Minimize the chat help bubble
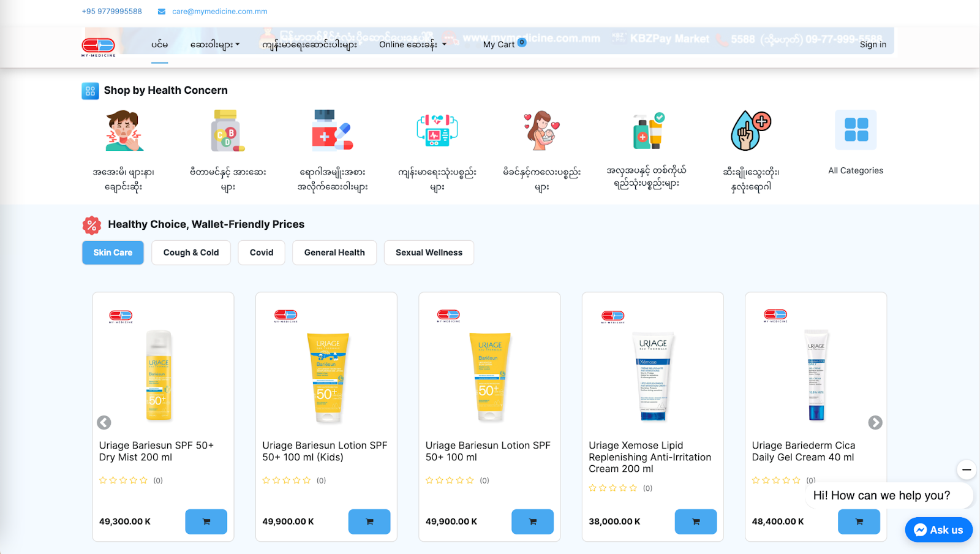This screenshot has width=980, height=554. 967,470
